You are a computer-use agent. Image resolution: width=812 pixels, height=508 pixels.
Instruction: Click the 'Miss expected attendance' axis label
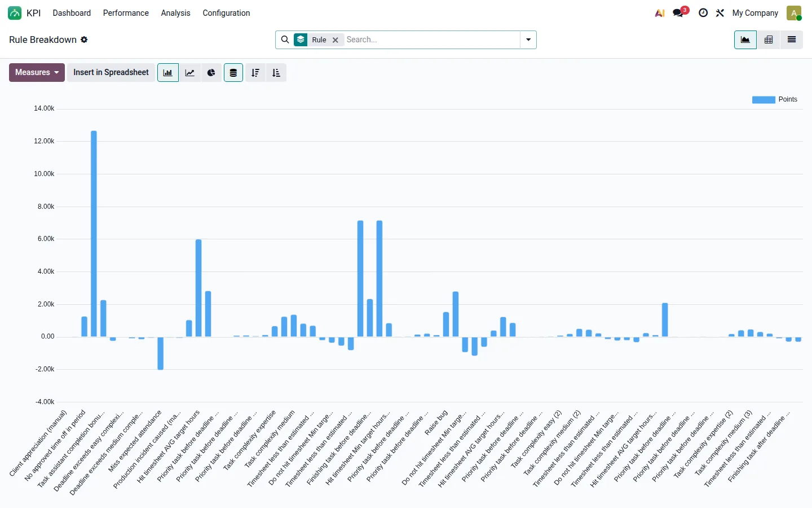click(135, 441)
